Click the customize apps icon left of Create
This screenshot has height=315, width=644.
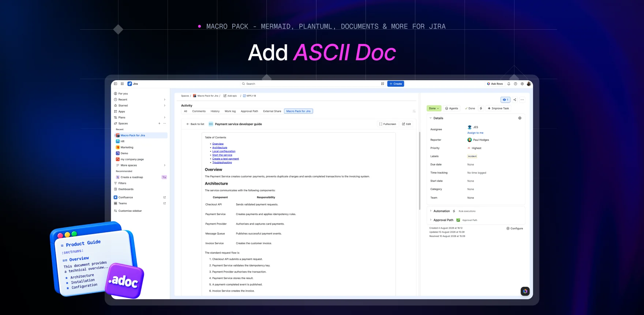click(x=383, y=84)
